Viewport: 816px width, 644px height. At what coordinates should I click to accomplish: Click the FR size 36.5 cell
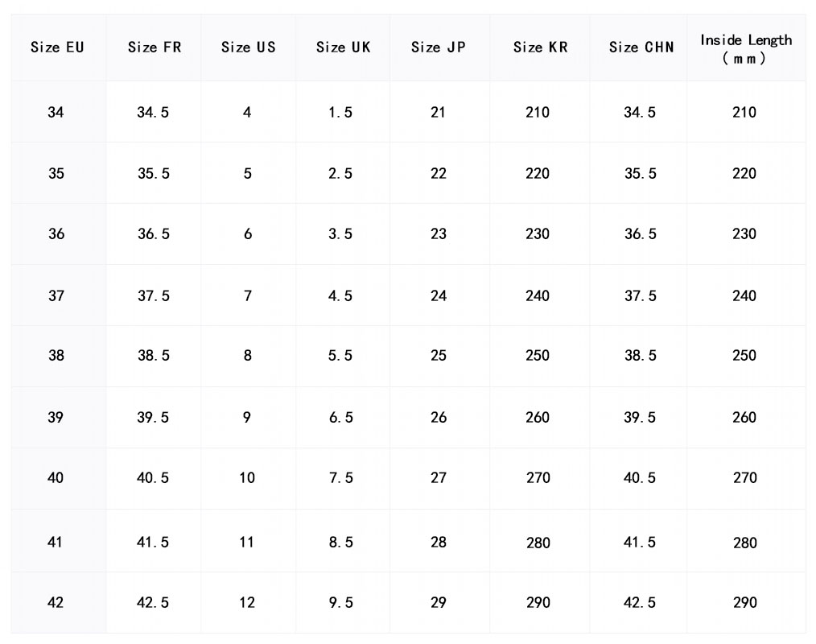click(x=153, y=234)
